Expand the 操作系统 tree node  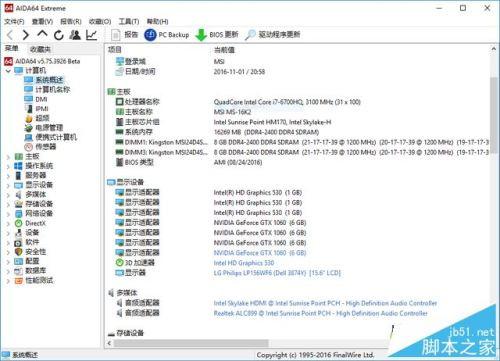point(8,166)
